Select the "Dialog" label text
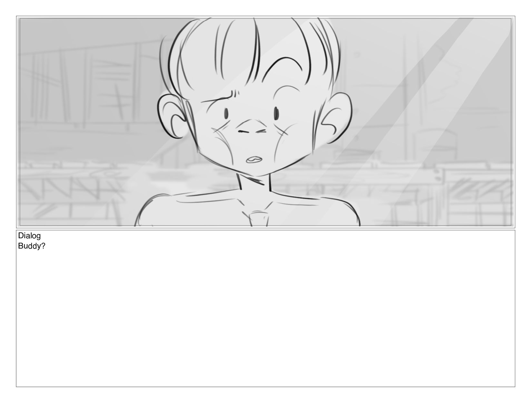The height and width of the screenshot is (411, 532). pos(29,236)
